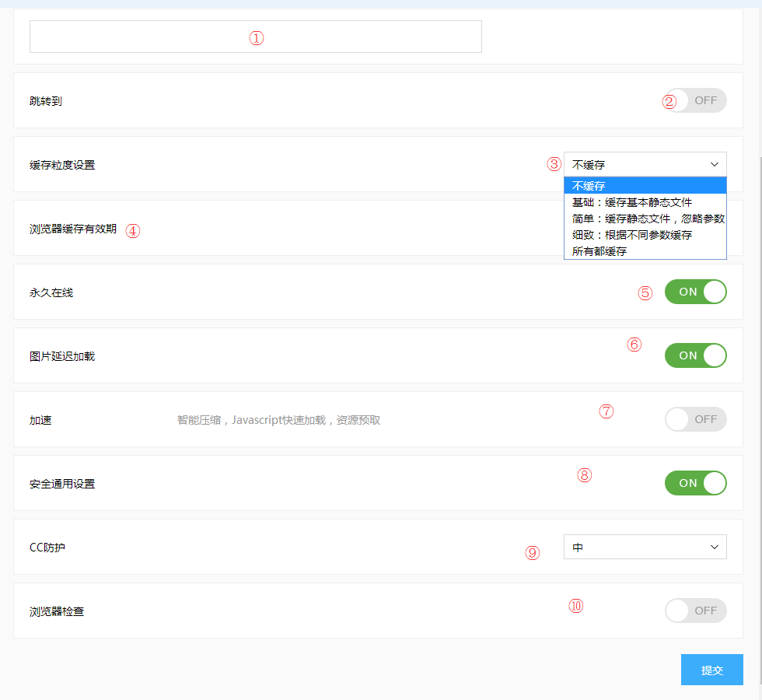Open the CC防护 level dropdown
Viewport: 762px width, 700px height.
coord(645,547)
